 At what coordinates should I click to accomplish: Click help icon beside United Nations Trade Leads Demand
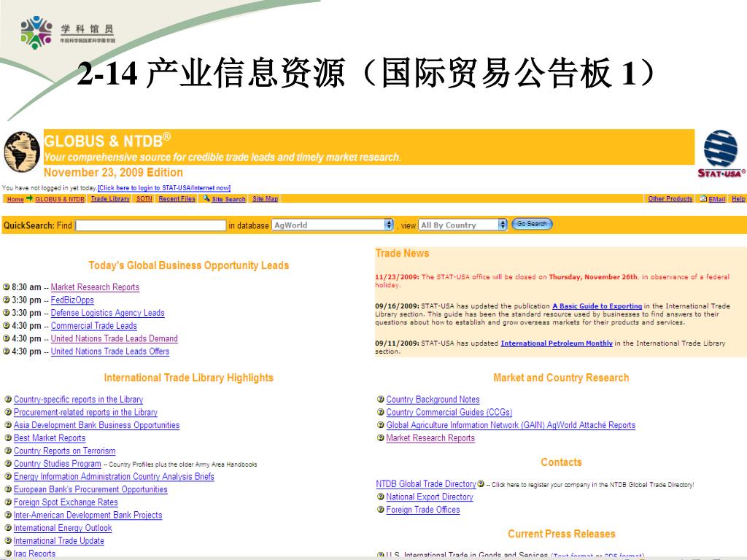pos(6,338)
